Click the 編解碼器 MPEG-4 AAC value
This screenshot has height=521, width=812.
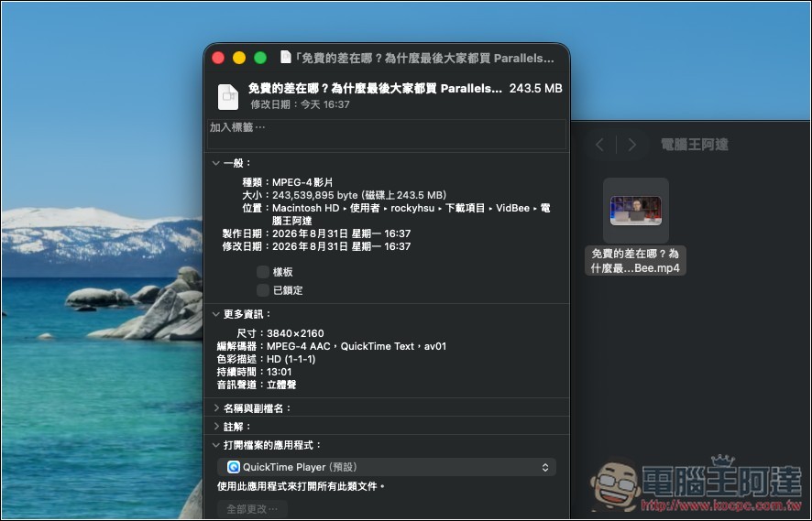coord(357,346)
